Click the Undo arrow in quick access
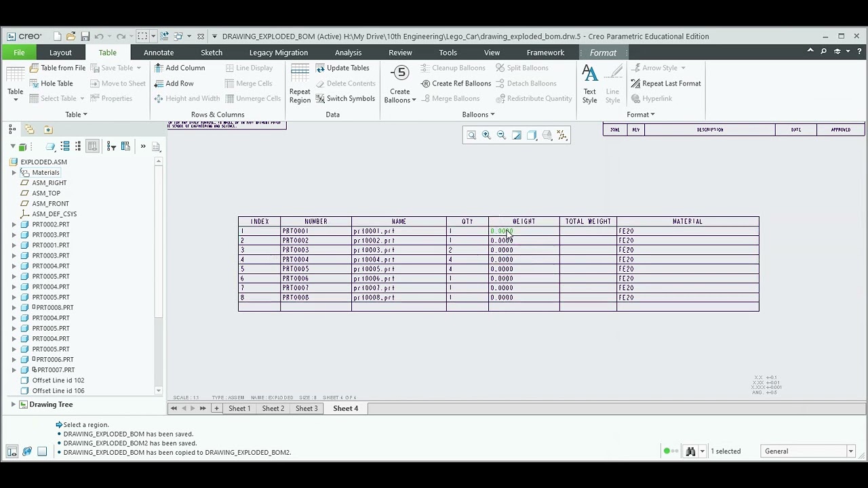 click(99, 36)
